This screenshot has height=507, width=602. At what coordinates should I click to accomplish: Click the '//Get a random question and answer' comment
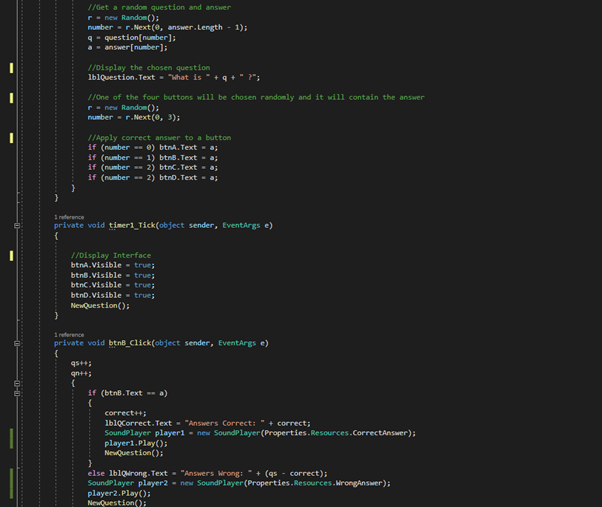pos(159,7)
